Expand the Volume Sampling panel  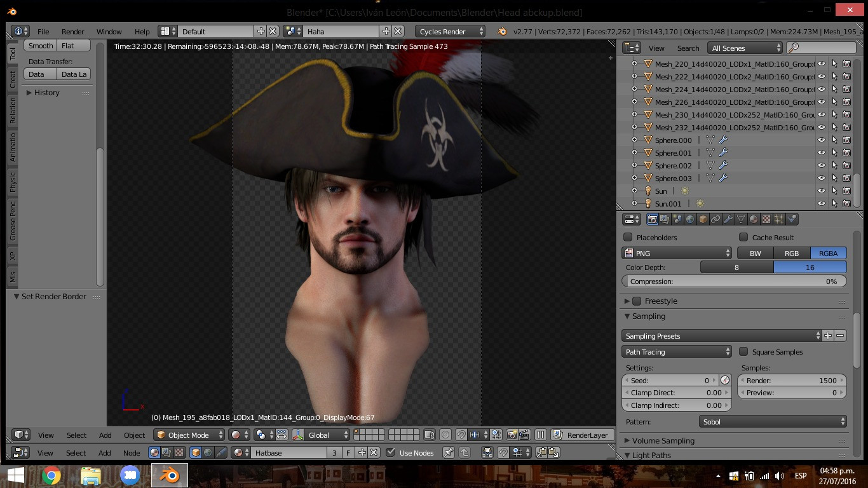[663, 440]
